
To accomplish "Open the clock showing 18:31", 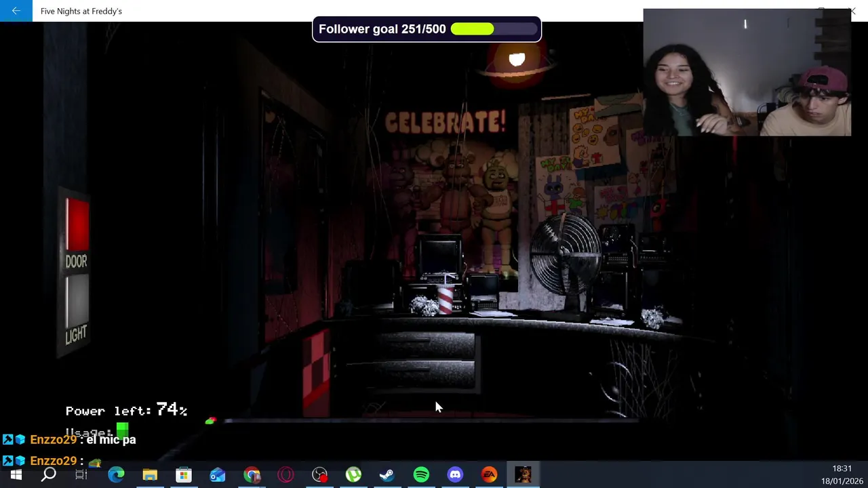I will [842, 468].
